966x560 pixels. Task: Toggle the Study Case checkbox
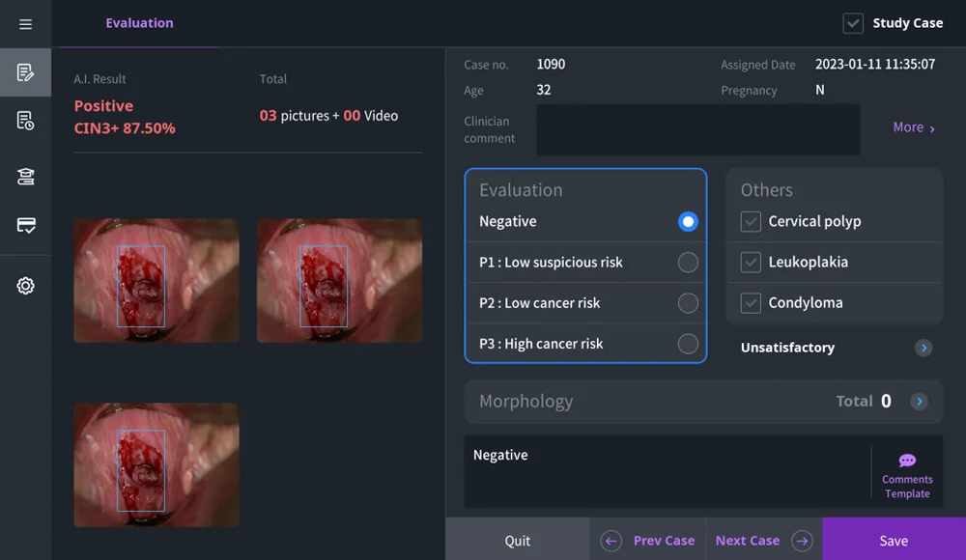853,23
